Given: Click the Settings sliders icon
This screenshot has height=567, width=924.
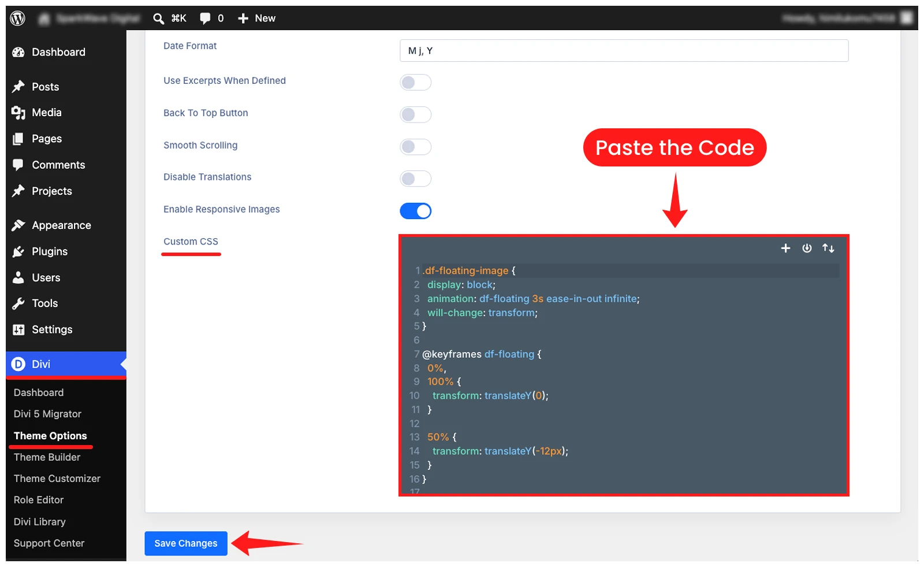Looking at the screenshot, I should tap(18, 329).
